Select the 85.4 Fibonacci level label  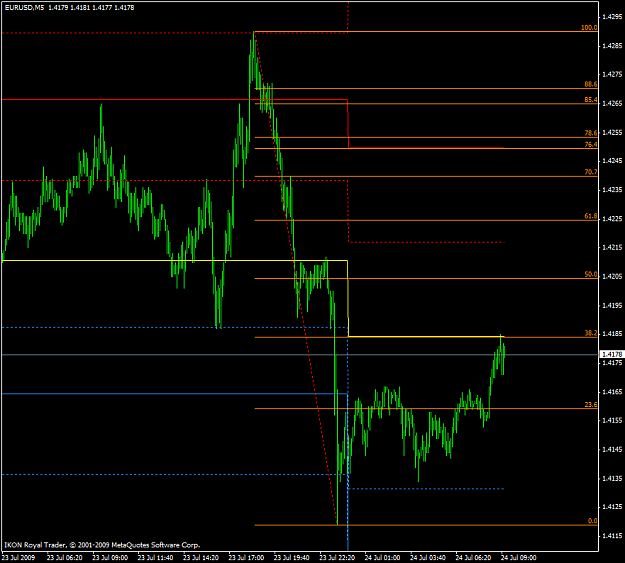[x=591, y=100]
